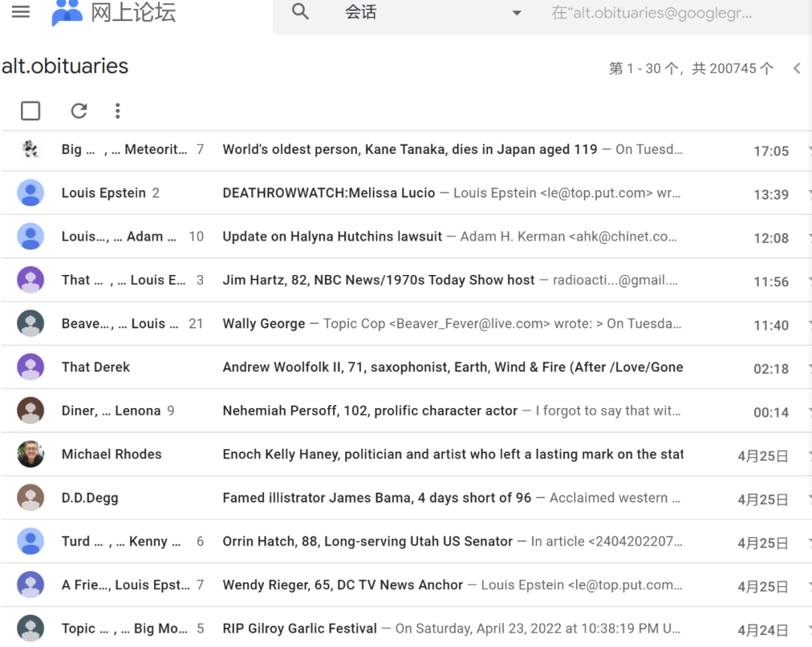
Task: Click senders 'Diner, ... Lenona'
Action: click(111, 410)
